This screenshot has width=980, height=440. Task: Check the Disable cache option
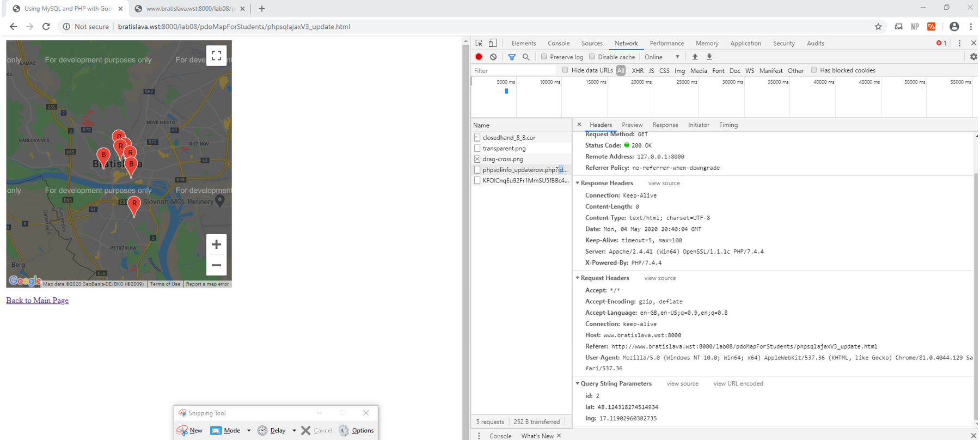pos(592,57)
